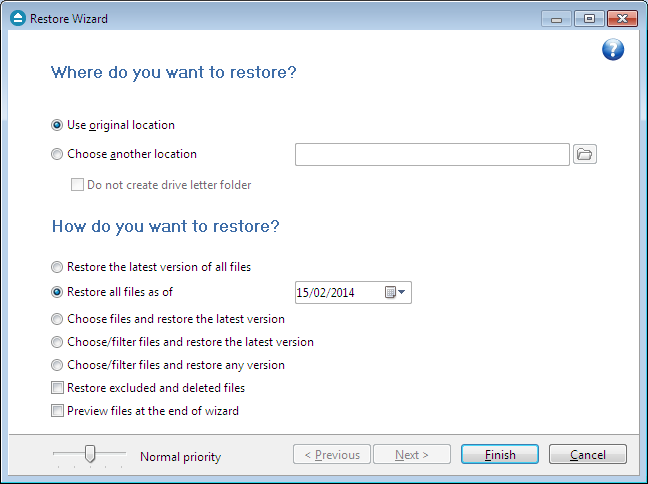Click the restore location path text field
The width and height of the screenshot is (648, 484).
tap(432, 155)
